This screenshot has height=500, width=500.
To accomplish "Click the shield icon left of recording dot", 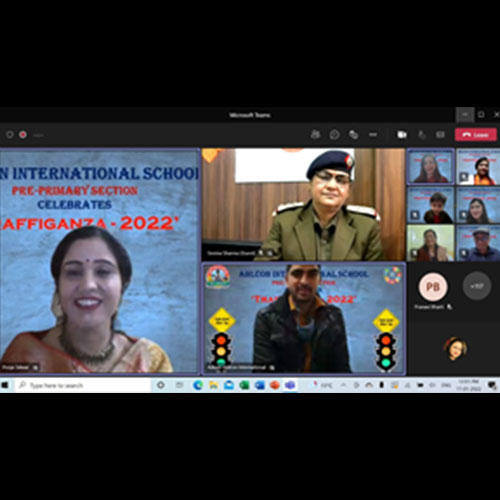I will (x=10, y=135).
